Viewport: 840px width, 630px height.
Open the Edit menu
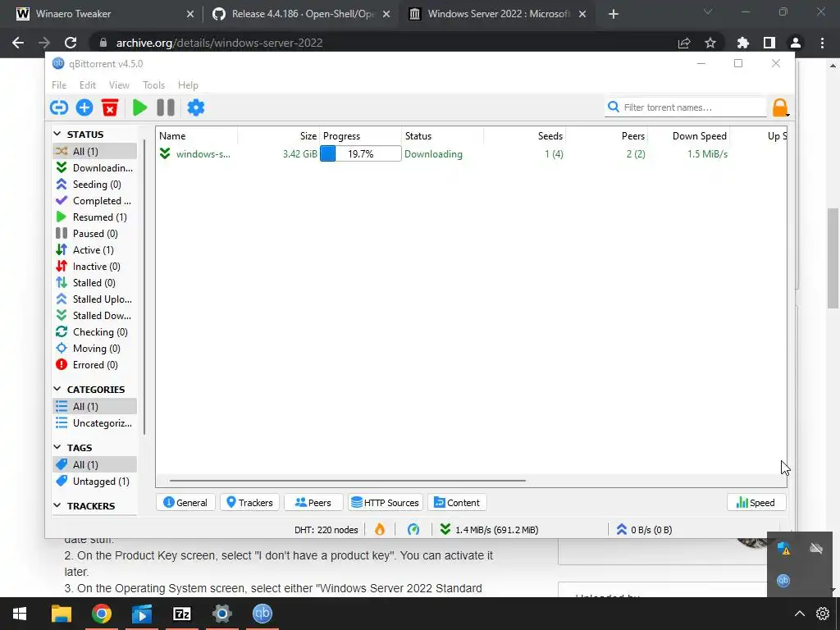pyautogui.click(x=87, y=85)
